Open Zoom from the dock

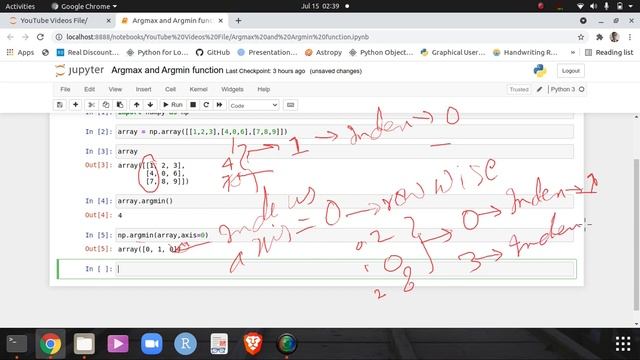coord(151,344)
